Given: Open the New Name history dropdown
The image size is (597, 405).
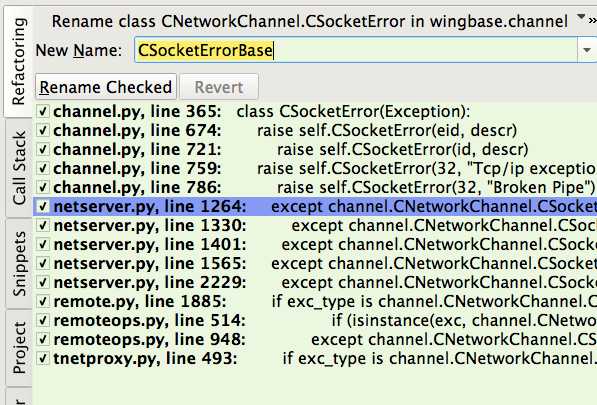Looking at the screenshot, I should coord(587,50).
